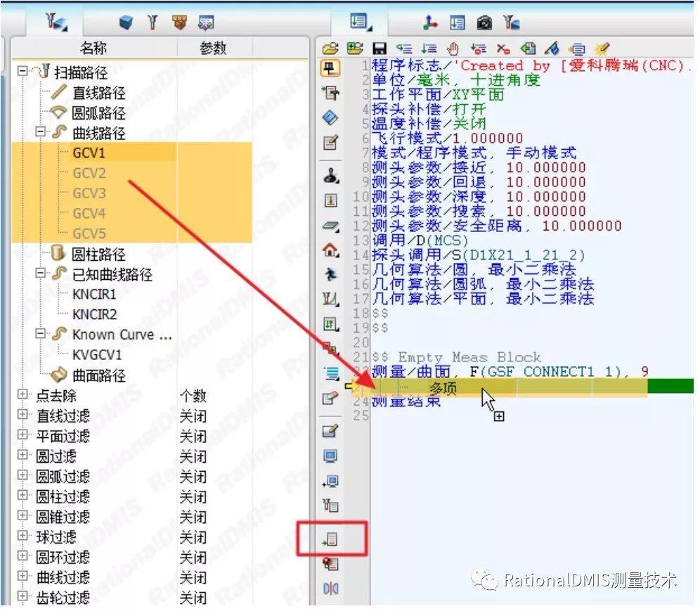Image resolution: width=700 pixels, height=611 pixels.
Task: Click the 参数 column header
Action: (213, 48)
